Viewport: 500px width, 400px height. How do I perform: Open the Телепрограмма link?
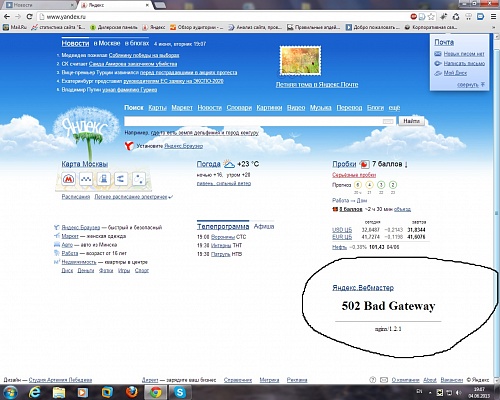(x=223, y=227)
